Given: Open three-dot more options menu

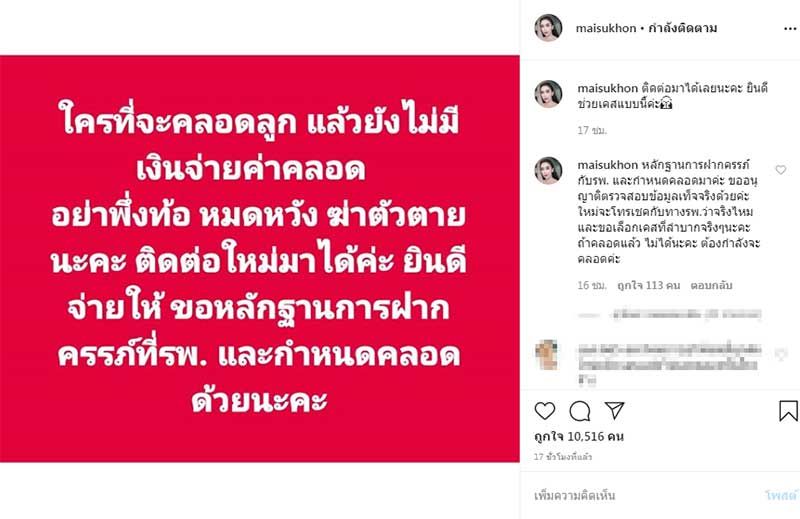Looking at the screenshot, I should (790, 29).
